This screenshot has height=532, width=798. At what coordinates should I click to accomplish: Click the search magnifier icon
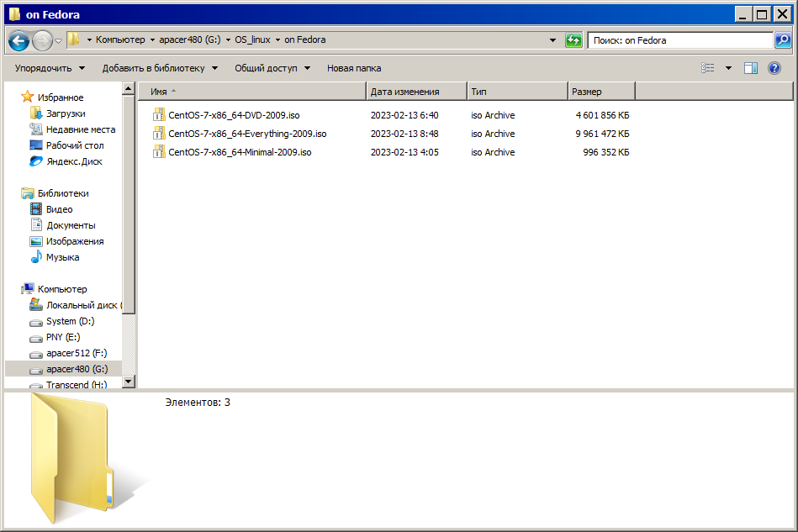[x=783, y=40]
